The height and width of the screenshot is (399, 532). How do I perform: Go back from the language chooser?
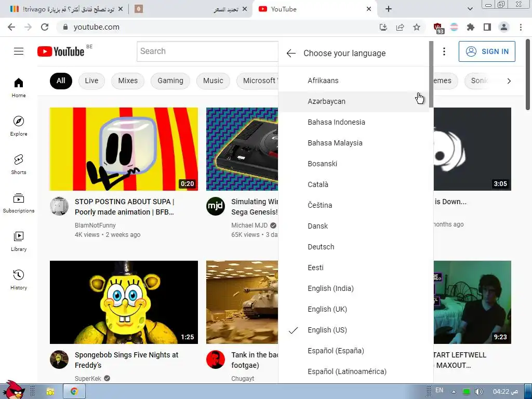(x=291, y=54)
